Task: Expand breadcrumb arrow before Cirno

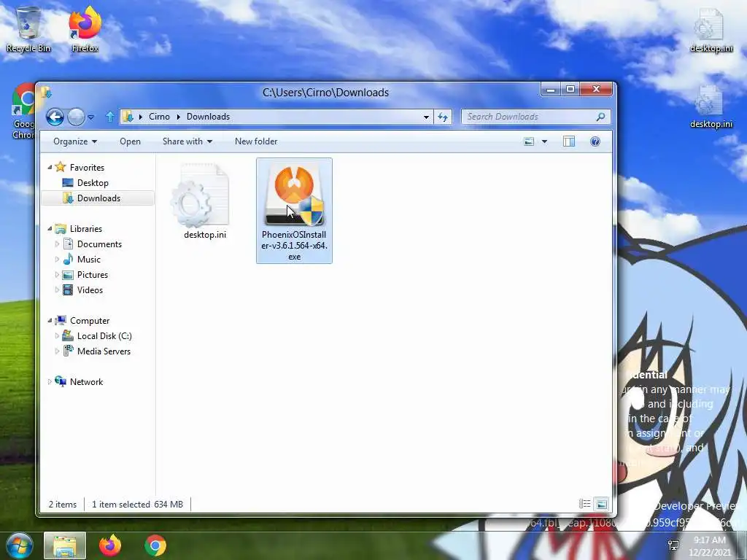Action: [x=141, y=117]
